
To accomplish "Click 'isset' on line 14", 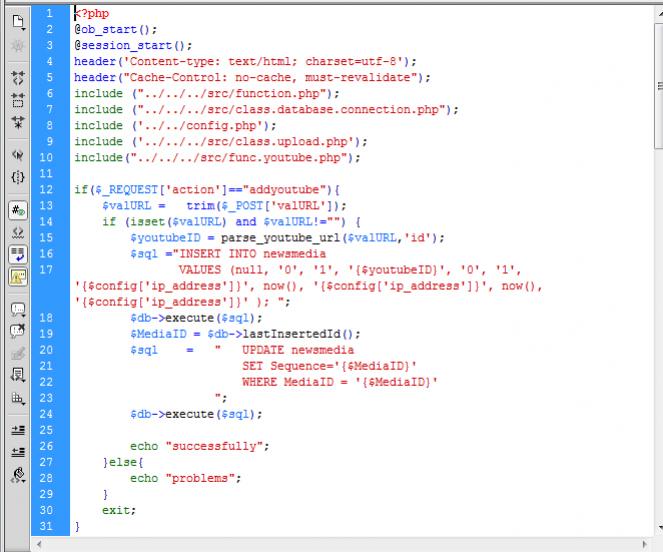I will (x=147, y=222).
